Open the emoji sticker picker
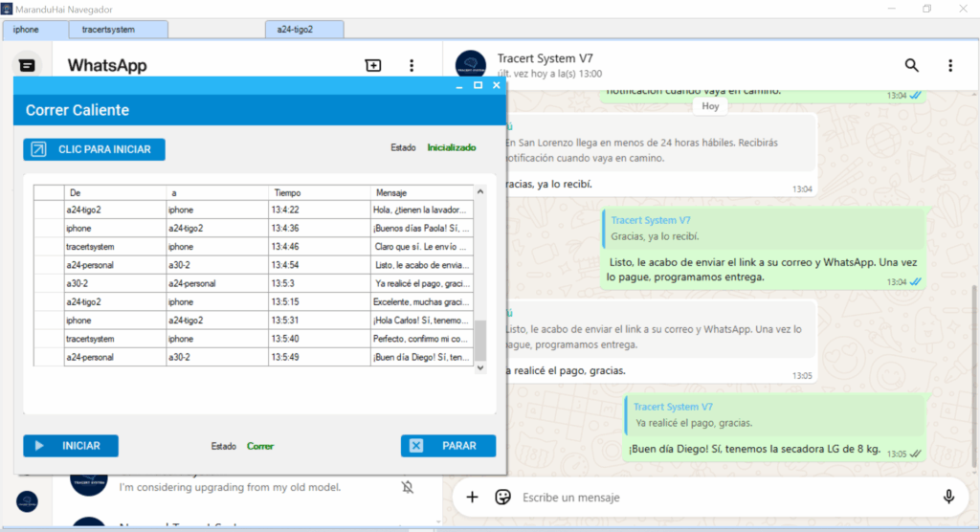The width and height of the screenshot is (980, 532). pos(502,497)
